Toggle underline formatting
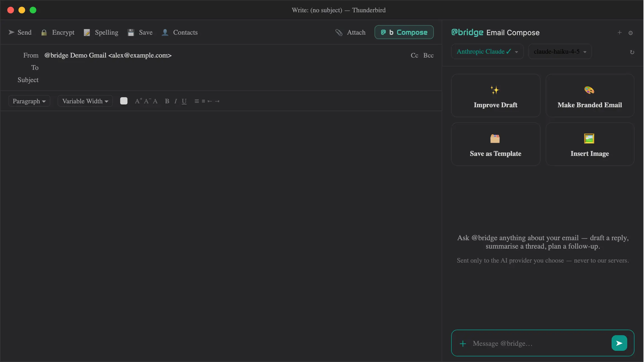 click(184, 101)
